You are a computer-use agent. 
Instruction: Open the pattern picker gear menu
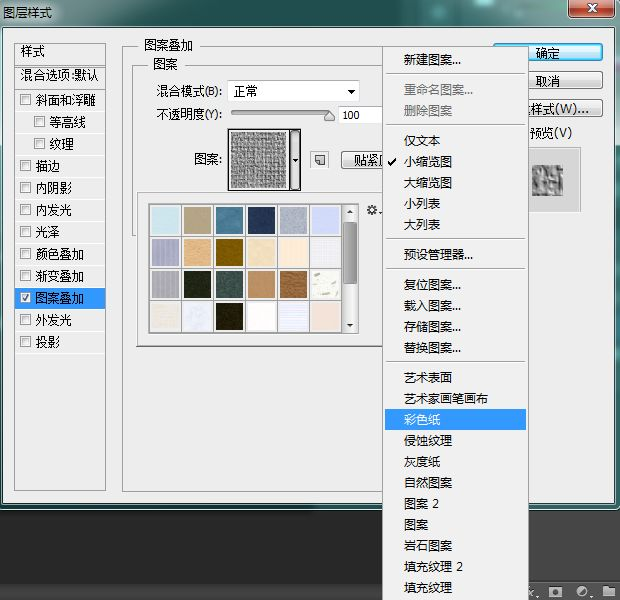click(373, 210)
